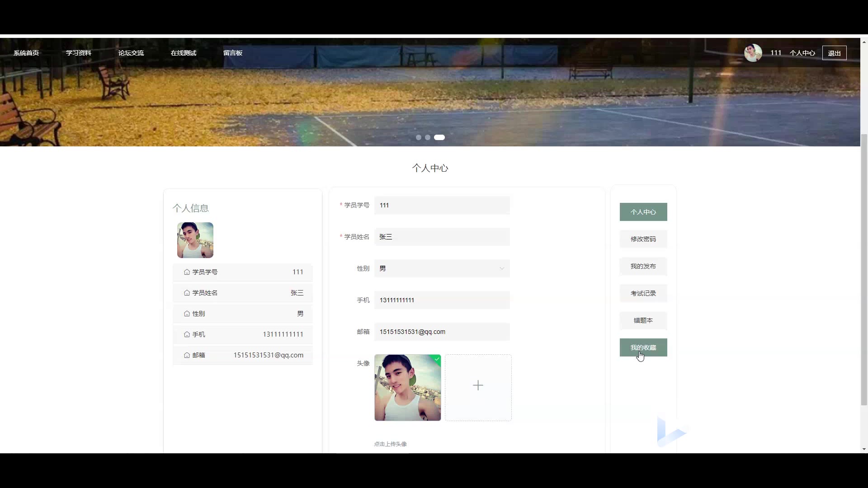This screenshot has height=488, width=868.
Task: Click the 退出 logout button
Action: click(x=834, y=53)
